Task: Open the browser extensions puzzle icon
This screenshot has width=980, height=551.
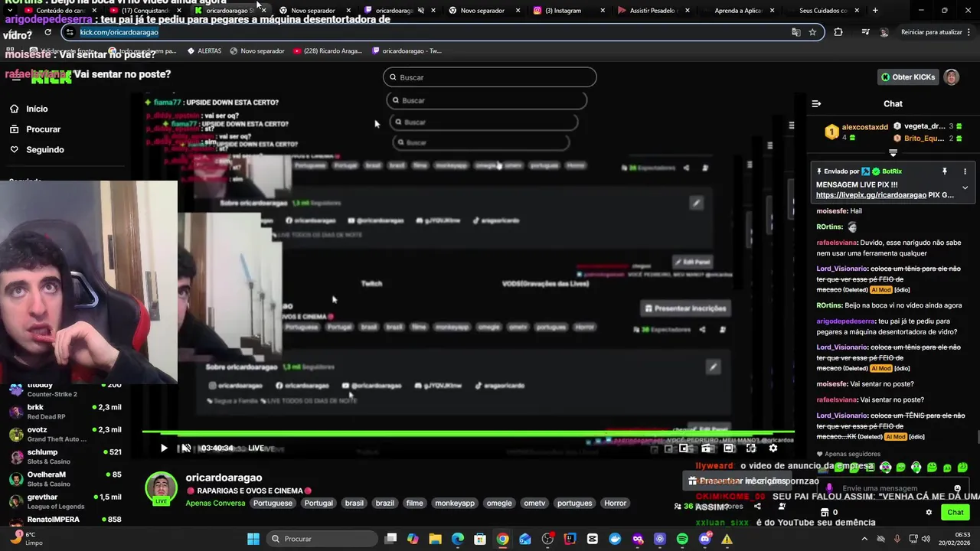Action: (x=838, y=32)
